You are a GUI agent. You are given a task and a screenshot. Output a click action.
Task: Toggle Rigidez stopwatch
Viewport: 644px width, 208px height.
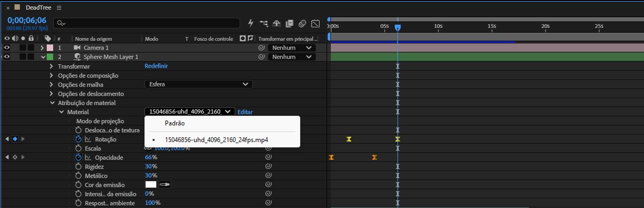pyautogui.click(x=78, y=167)
